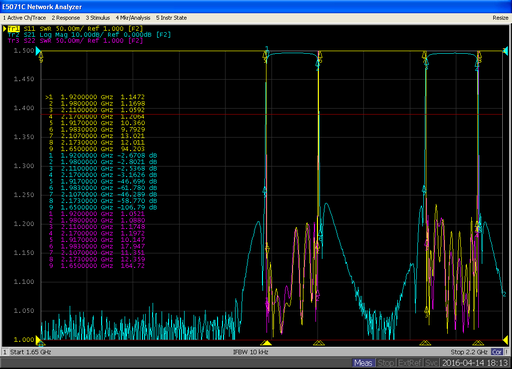Select the Tr3 S22 SWR trace label

pos(75,41)
